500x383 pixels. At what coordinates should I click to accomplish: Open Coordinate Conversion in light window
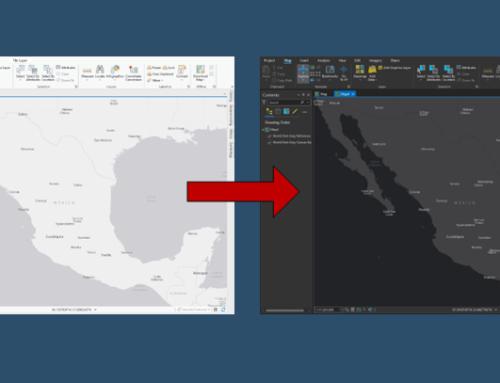[x=133, y=73]
